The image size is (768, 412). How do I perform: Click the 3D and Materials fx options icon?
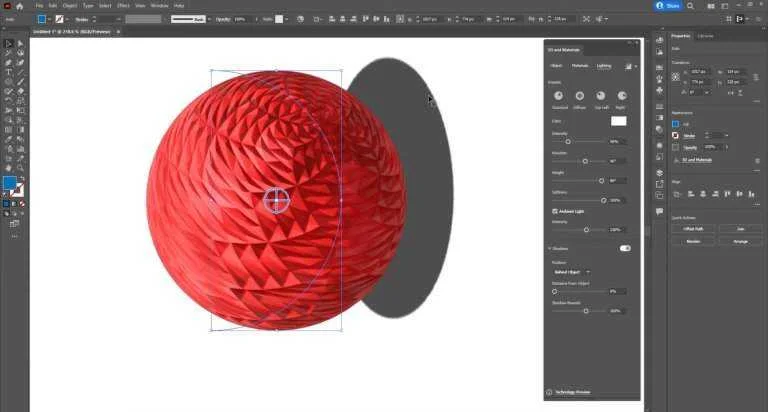pos(676,160)
